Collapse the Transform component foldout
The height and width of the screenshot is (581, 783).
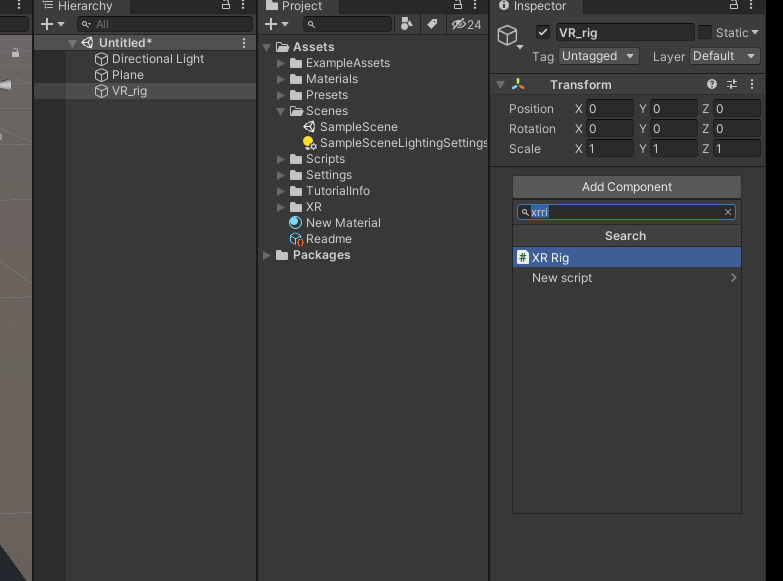coord(500,85)
